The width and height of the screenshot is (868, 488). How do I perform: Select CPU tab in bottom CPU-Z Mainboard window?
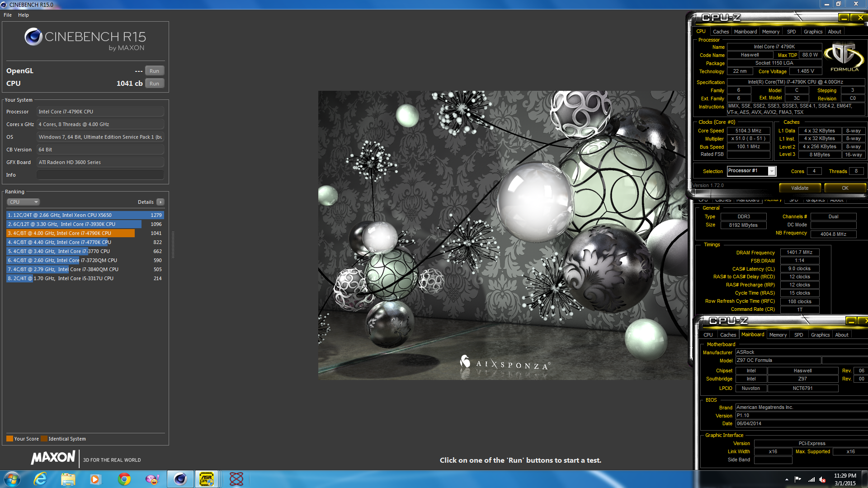tap(708, 335)
